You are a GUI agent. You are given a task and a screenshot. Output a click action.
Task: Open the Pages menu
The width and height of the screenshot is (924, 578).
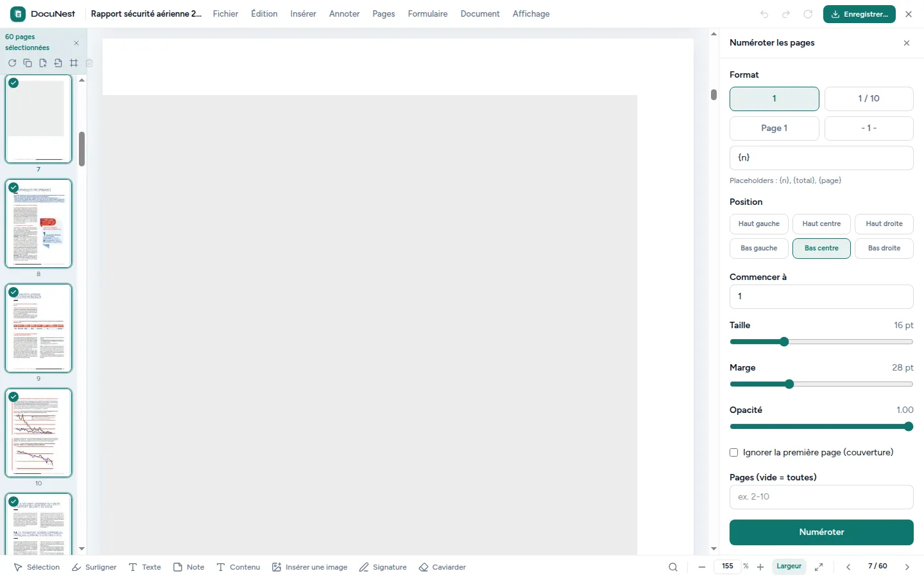384,14
